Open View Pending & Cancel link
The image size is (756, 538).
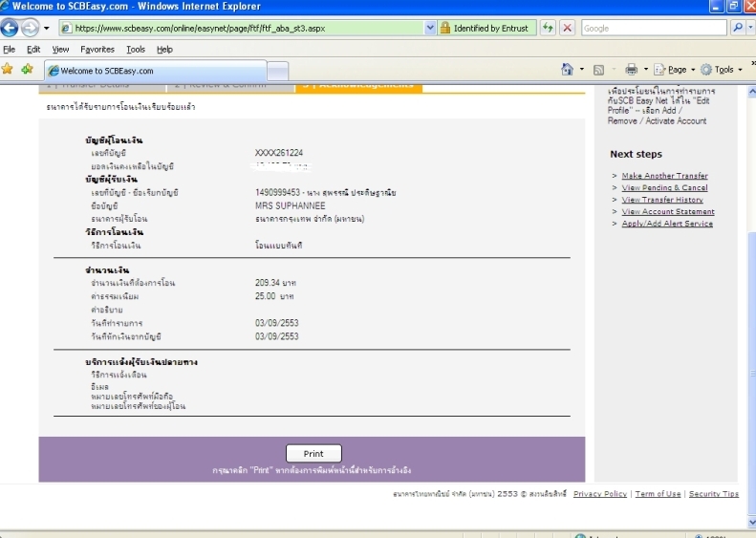(x=664, y=187)
